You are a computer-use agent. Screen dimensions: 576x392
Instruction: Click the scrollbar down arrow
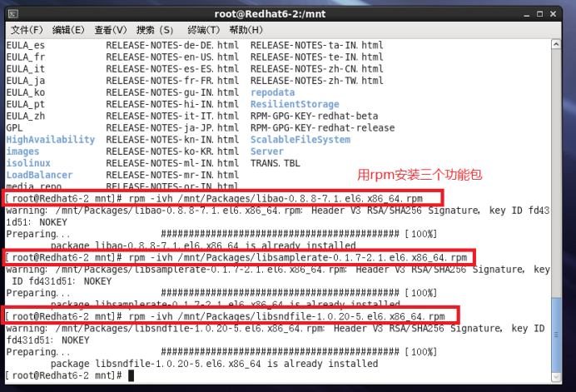coord(556,377)
